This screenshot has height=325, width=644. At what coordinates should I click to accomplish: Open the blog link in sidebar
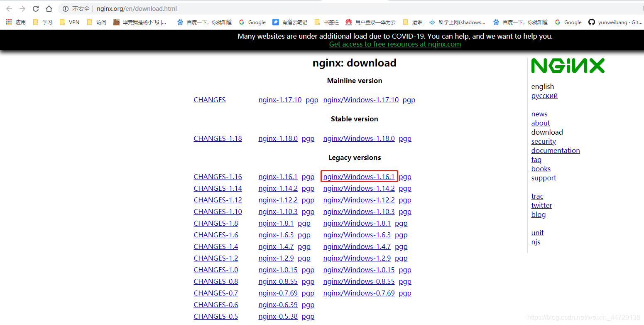[538, 214]
